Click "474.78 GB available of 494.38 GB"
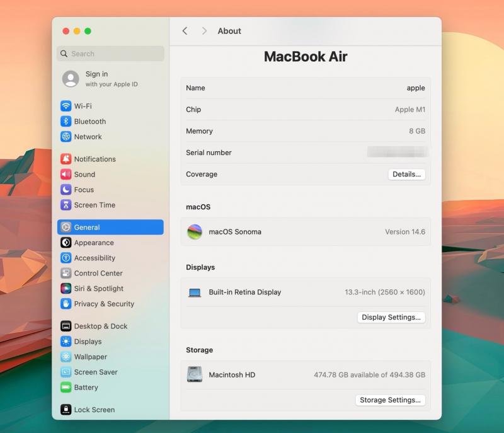 (x=370, y=375)
